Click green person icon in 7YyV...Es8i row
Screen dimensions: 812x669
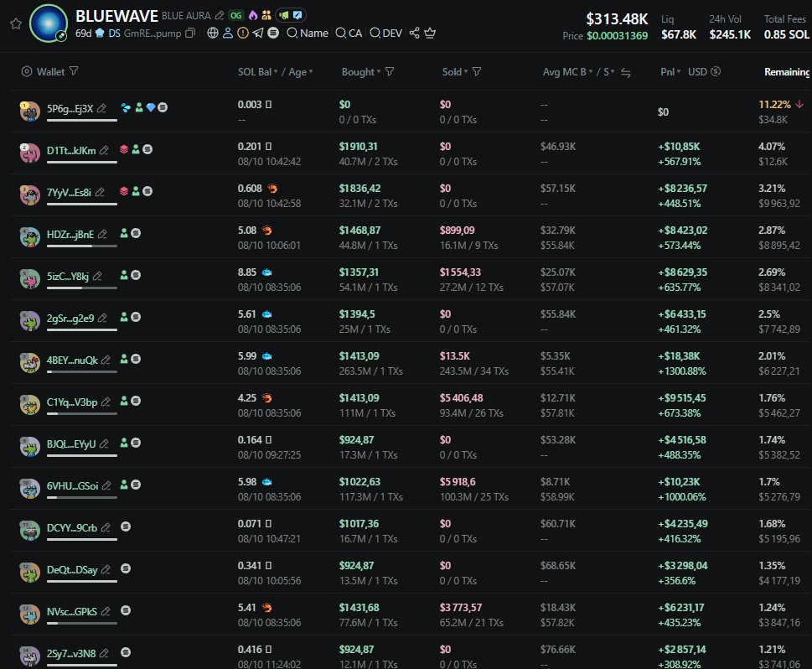[x=136, y=191]
